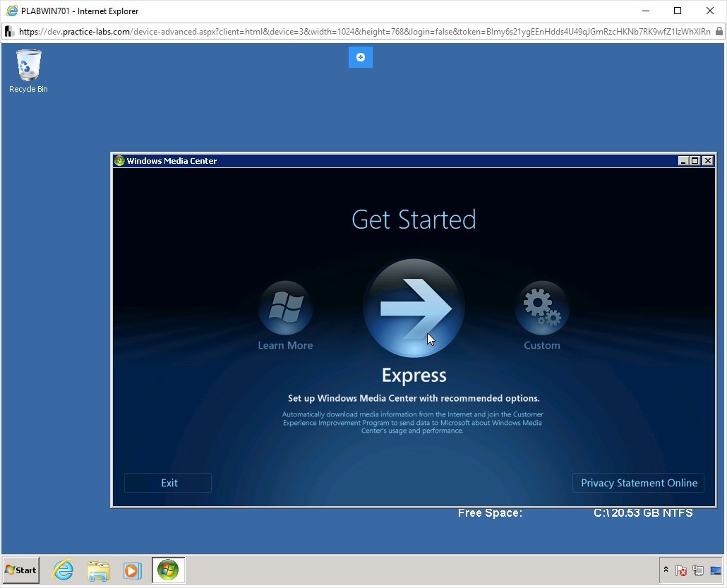The height and width of the screenshot is (588, 727).
Task: Open the Learn More Windows logo orb
Action: [285, 308]
